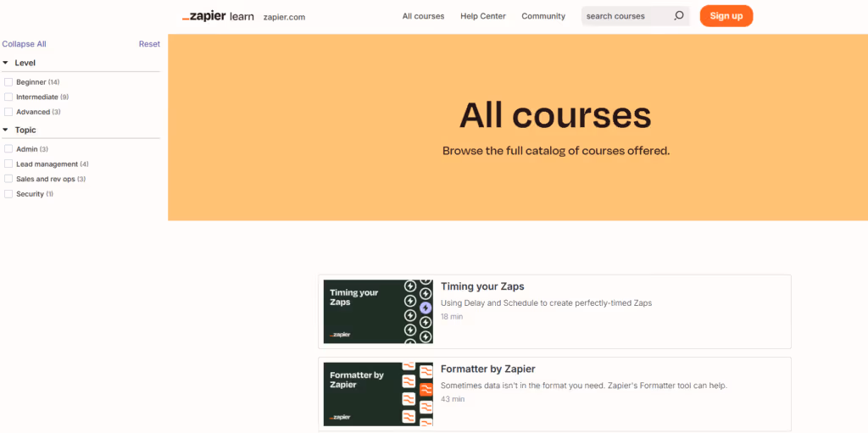
Task: Enable the Security topic filter
Action: [8, 194]
